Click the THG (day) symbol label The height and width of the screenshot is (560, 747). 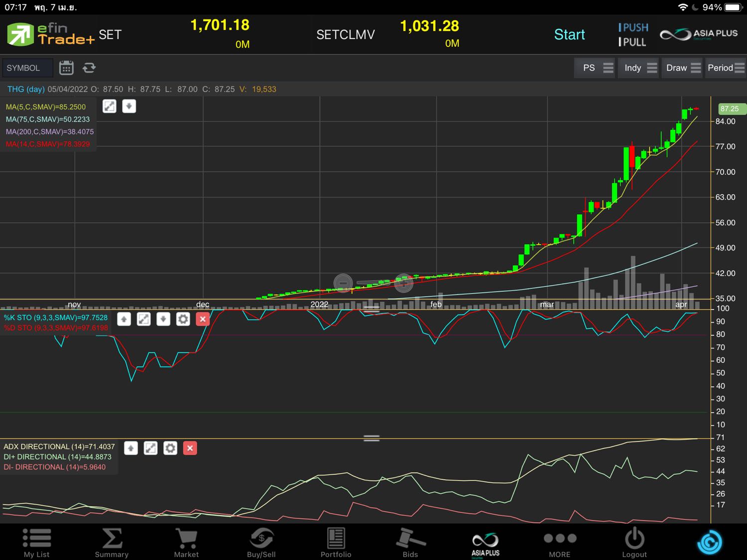pos(26,89)
